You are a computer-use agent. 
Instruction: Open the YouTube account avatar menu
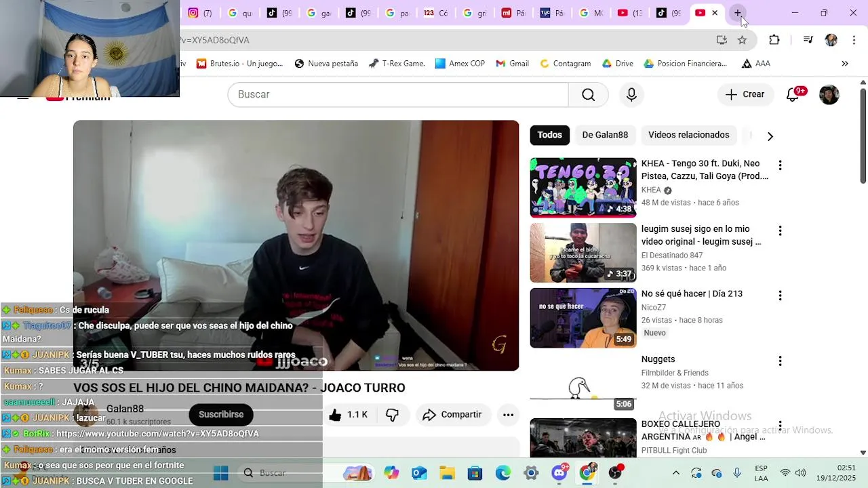(x=829, y=95)
